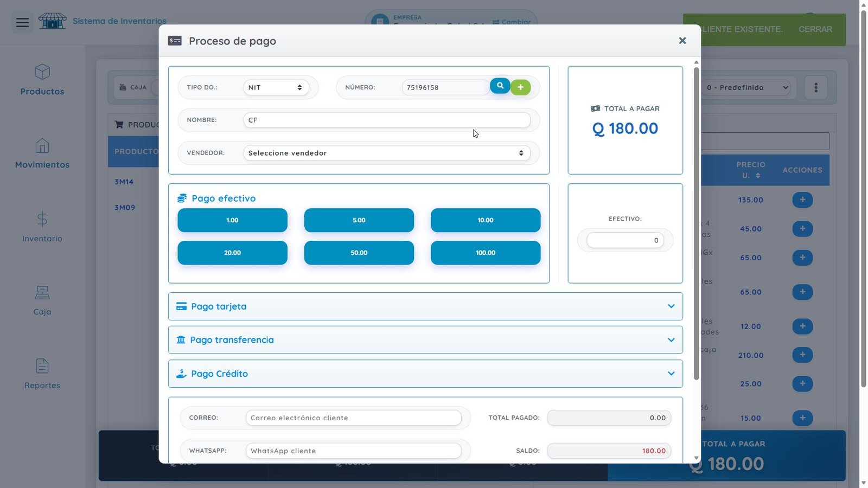Screen dimensions: 868x488
Task: Click the scroll down arrow in dialog
Action: [697, 458]
